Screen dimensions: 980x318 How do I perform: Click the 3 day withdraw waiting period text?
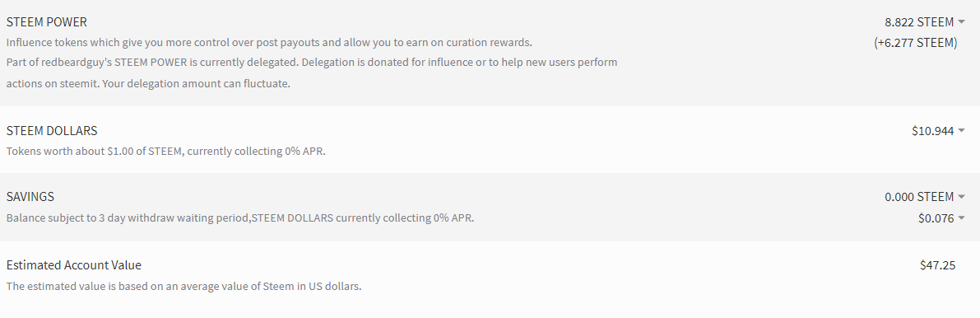point(240,218)
